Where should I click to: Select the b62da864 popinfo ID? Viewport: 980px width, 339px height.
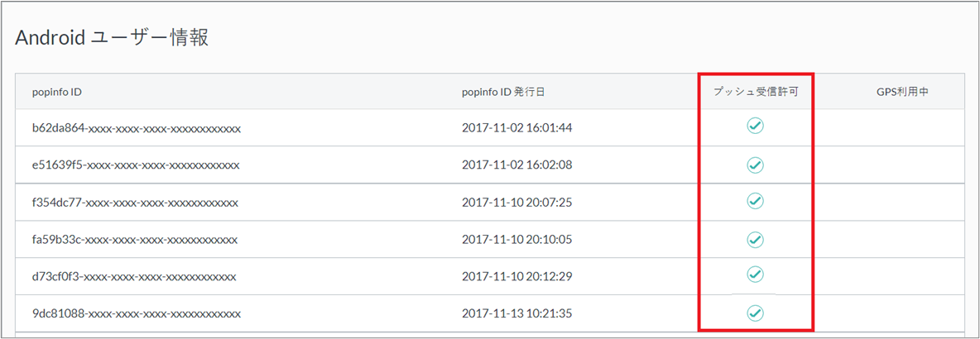pos(137,128)
